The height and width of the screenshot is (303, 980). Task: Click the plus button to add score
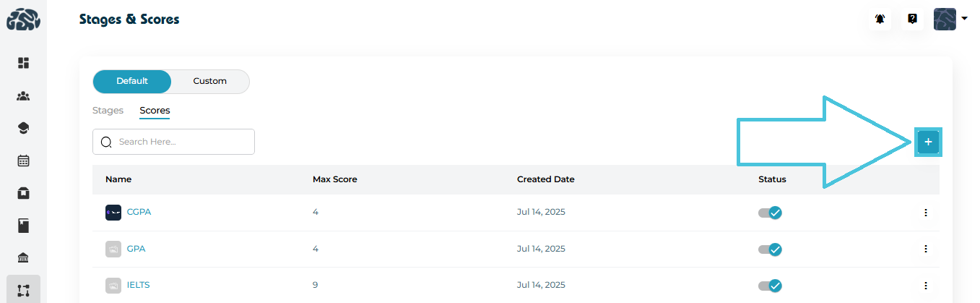point(928,142)
